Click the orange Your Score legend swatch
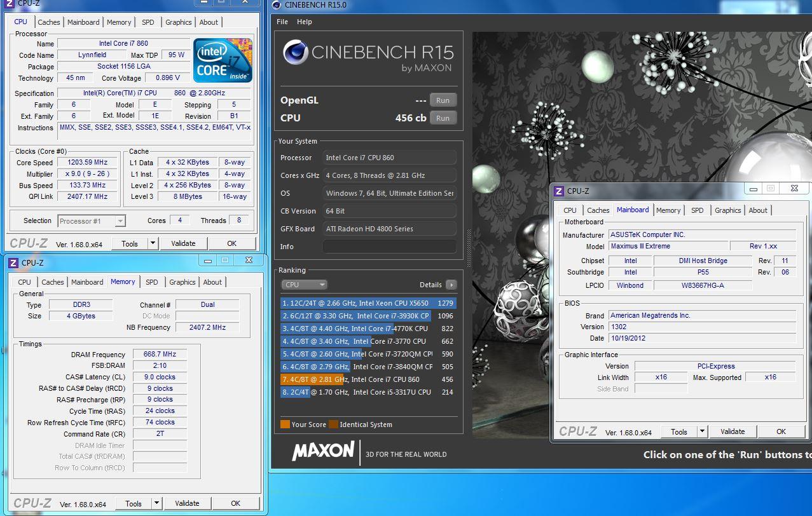Image resolution: width=812 pixels, height=516 pixels. point(285,424)
